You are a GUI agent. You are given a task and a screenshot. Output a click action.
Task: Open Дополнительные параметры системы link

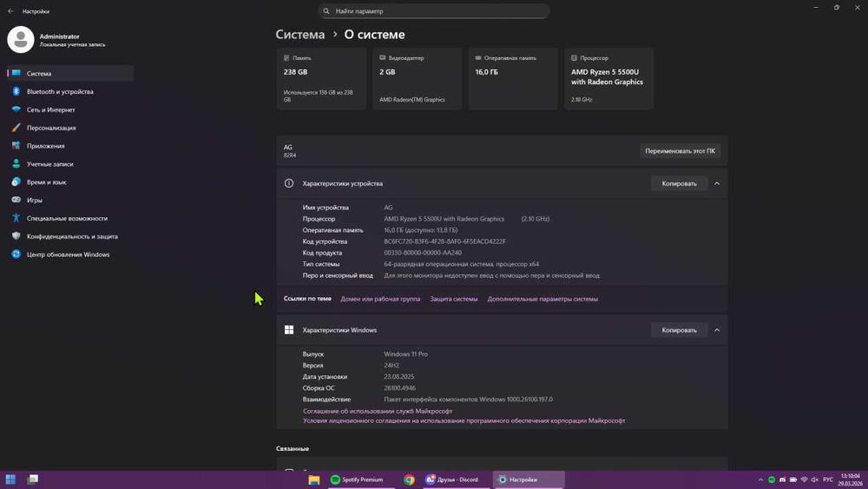tap(542, 299)
